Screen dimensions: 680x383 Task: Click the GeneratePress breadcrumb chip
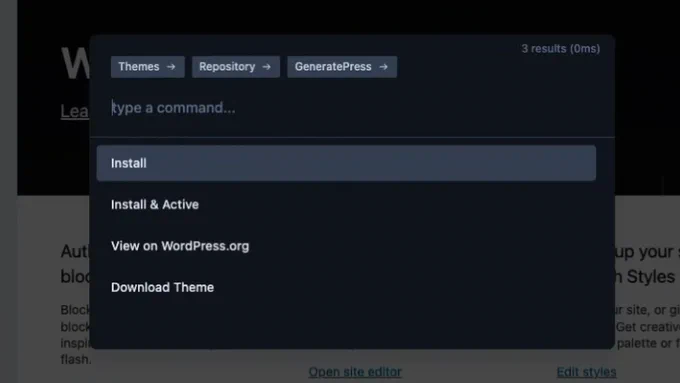(342, 67)
